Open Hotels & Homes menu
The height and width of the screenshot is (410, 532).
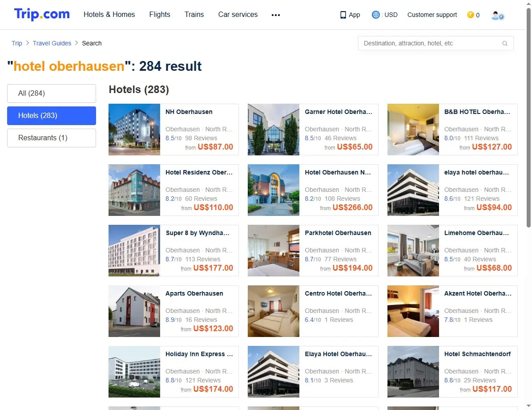click(109, 14)
